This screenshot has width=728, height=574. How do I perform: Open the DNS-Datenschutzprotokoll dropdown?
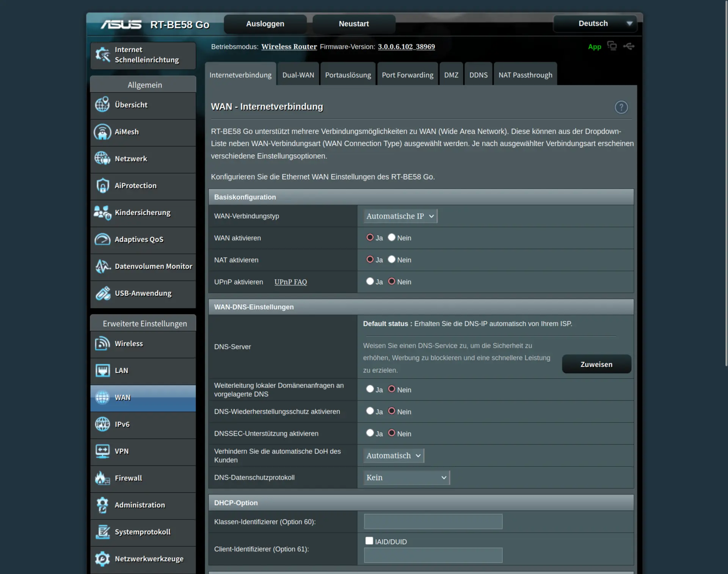406,478
